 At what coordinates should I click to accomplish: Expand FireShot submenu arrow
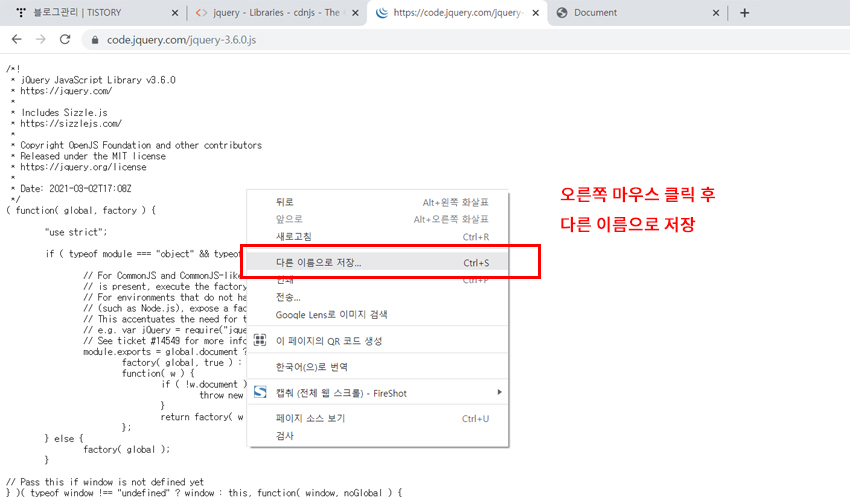499,392
